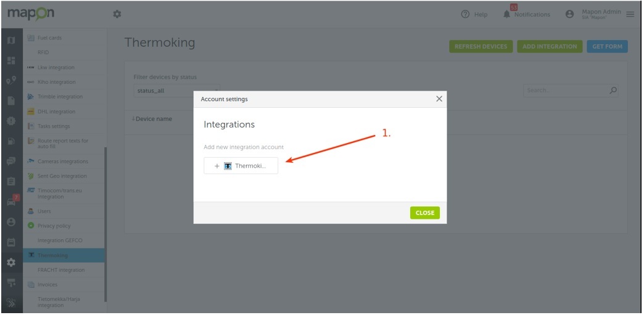Viewport: 644px width, 315px height.
Task: Click the Mapon Admin user avatar
Action: coord(569,14)
